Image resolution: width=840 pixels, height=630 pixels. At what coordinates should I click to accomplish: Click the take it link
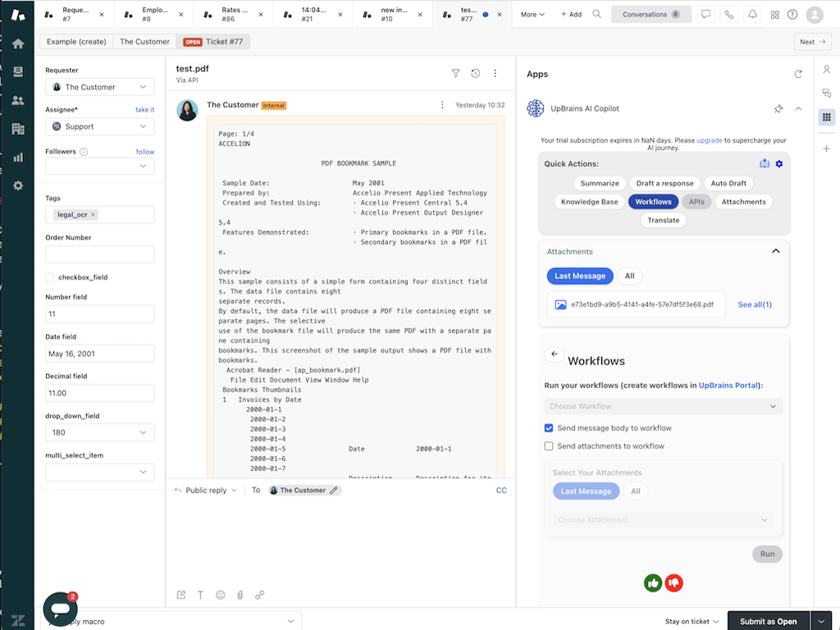pyautogui.click(x=144, y=110)
